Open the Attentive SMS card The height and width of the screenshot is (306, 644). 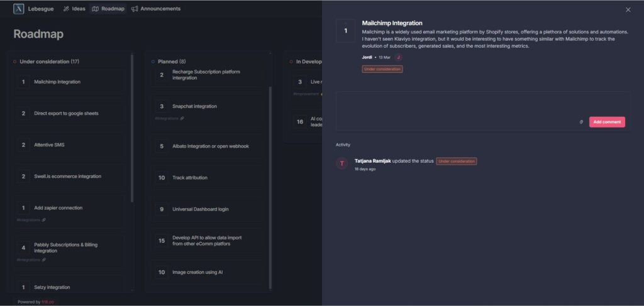[70, 145]
